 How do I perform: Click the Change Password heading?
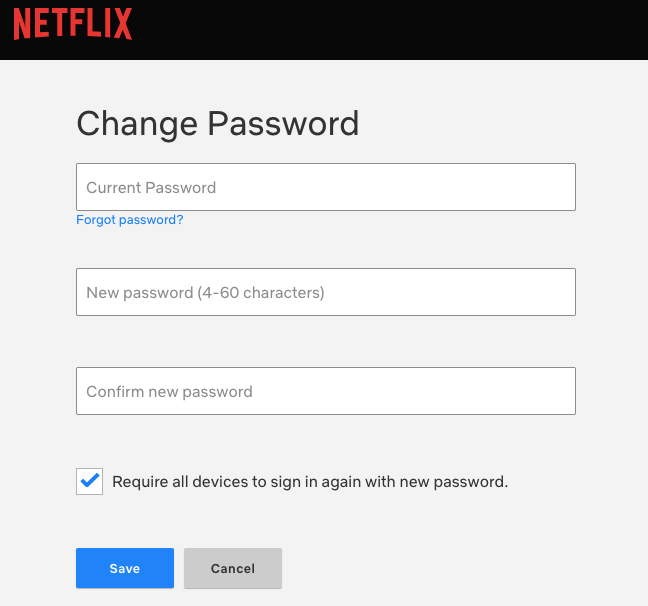217,124
